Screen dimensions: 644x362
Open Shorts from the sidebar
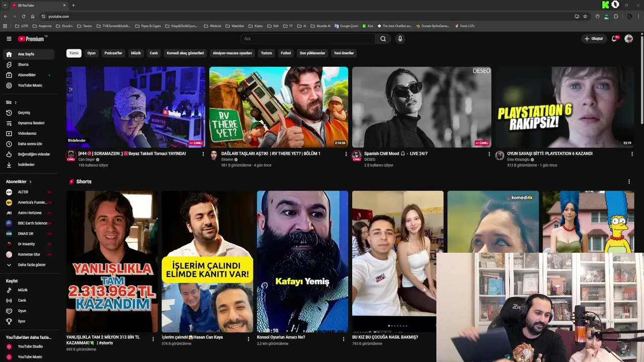pos(29,64)
